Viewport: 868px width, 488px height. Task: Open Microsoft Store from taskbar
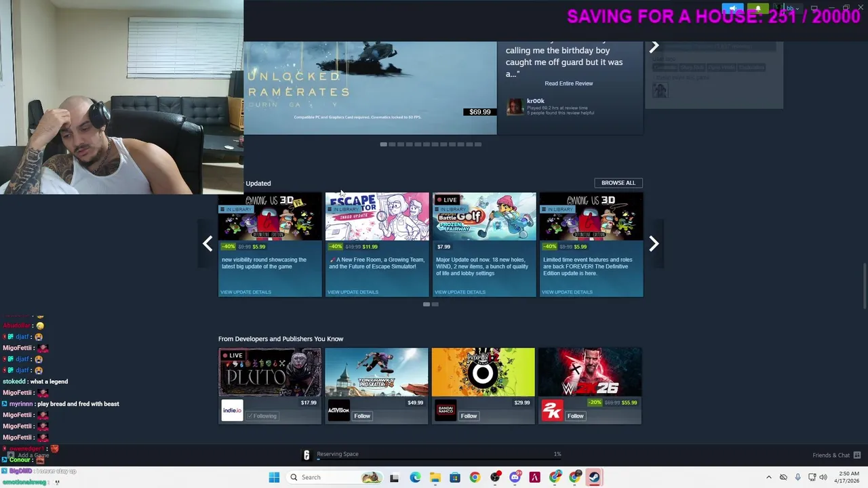point(455,477)
